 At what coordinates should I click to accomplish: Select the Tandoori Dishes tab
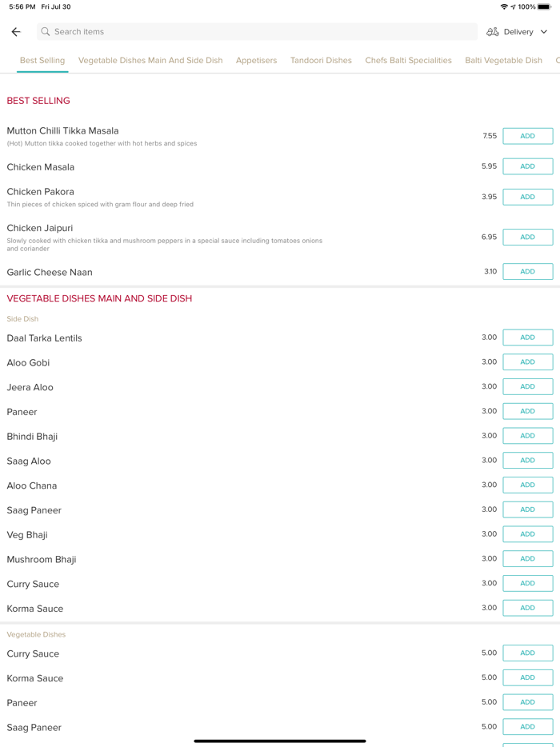click(321, 61)
